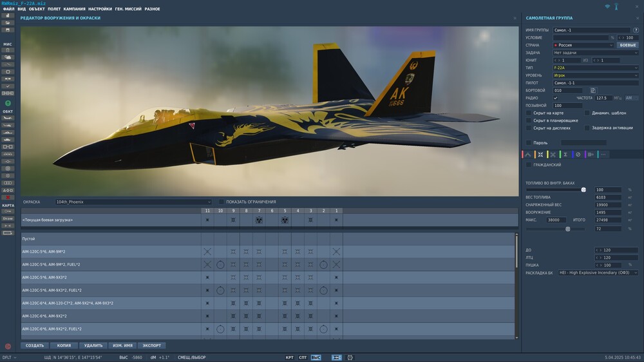Open the AM modulation dropdown
This screenshot has width=644, height=362.
point(631,98)
